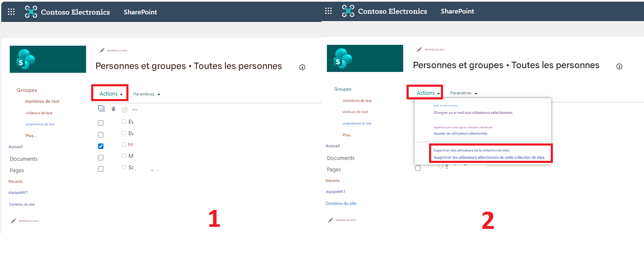Click the info icon beside title, screenshot 1

pyautogui.click(x=302, y=67)
